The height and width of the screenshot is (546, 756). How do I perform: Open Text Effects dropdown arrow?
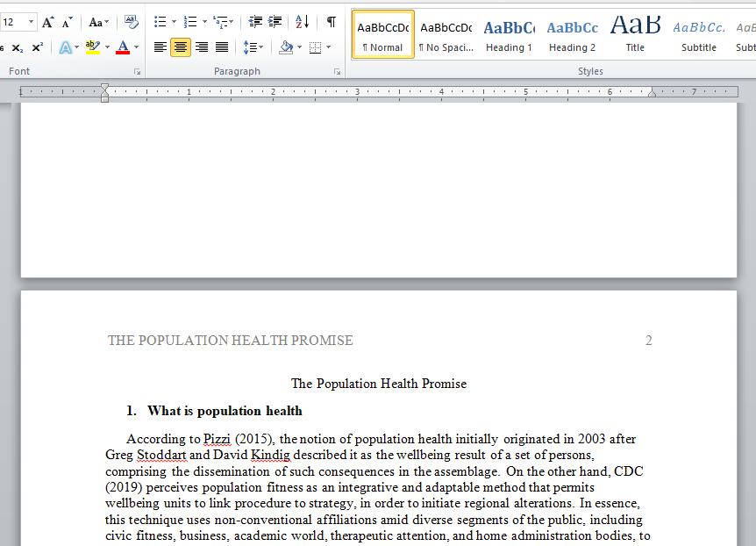point(76,47)
